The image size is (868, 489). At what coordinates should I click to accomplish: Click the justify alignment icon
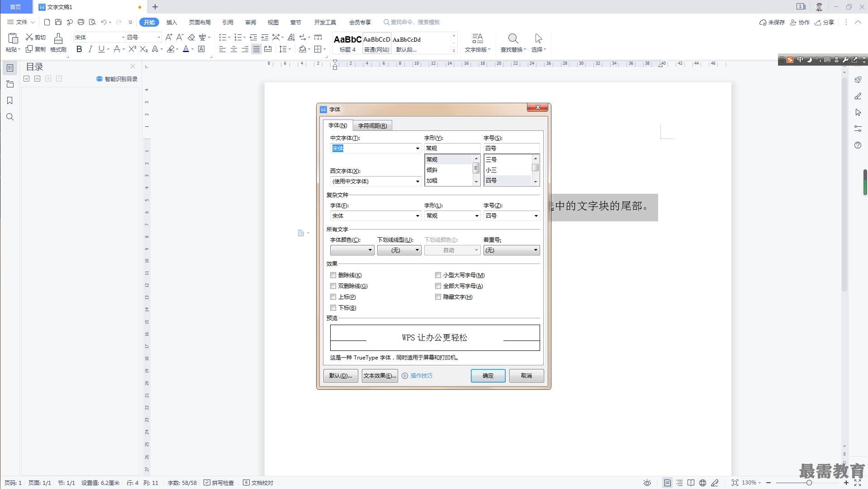(x=256, y=49)
